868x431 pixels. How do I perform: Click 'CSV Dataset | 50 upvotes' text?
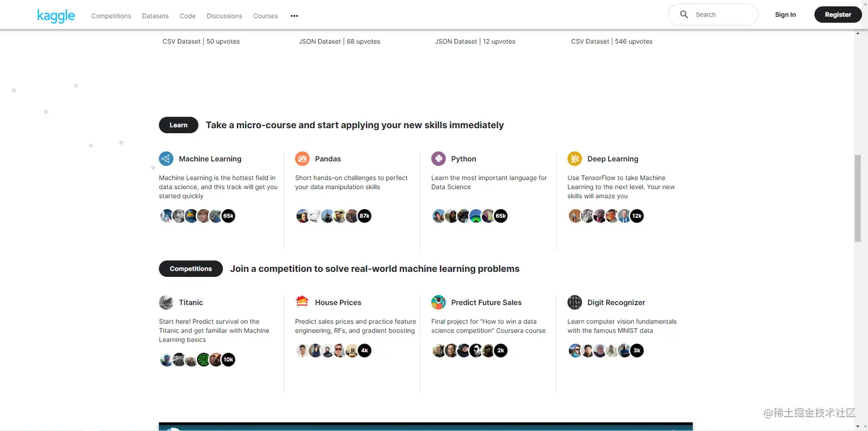coord(201,41)
